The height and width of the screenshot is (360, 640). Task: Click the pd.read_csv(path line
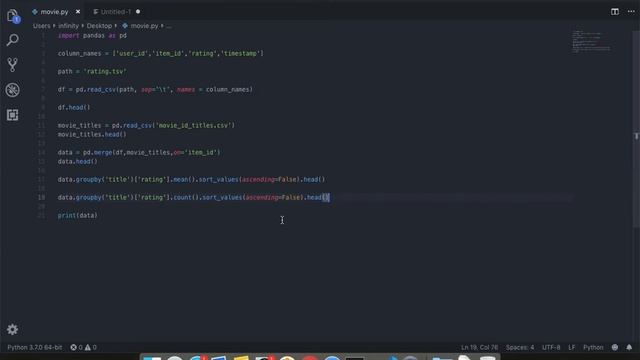coord(155,89)
